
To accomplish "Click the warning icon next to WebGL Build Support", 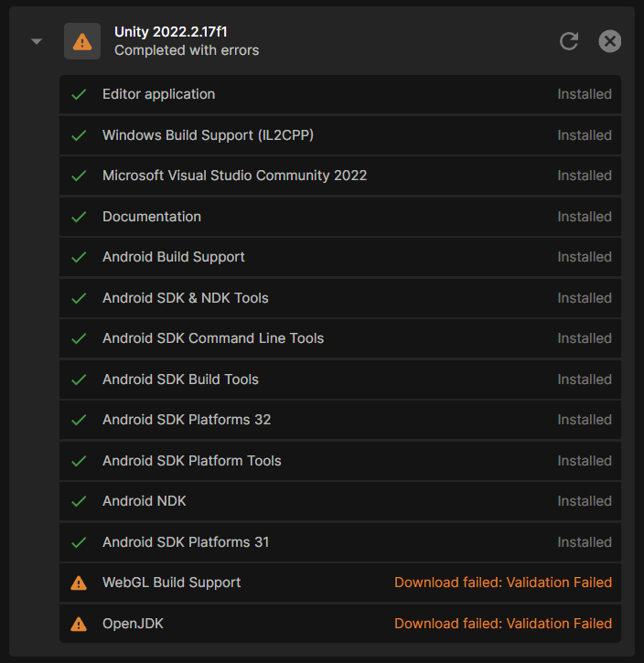I will click(x=80, y=583).
